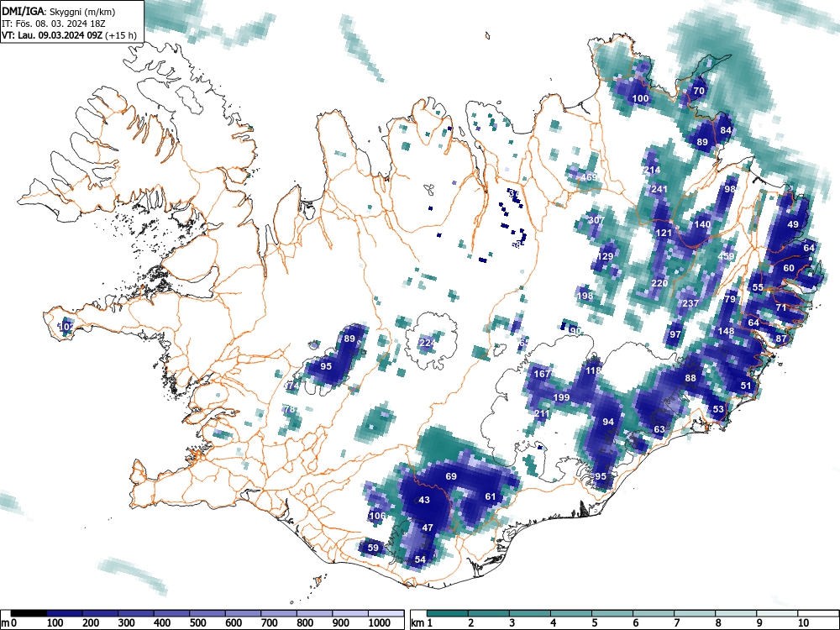The image size is (840, 630).
Task: Click the '51' visibility value
Action: 746,386
